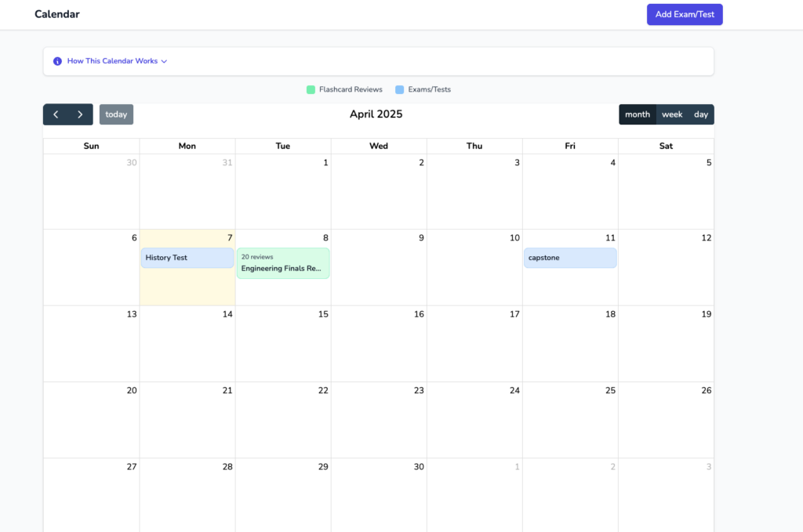Go to the next month arrow

click(x=80, y=114)
